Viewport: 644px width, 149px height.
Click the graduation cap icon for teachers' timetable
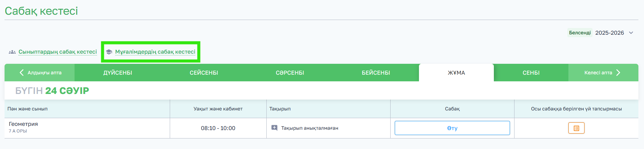pos(109,52)
